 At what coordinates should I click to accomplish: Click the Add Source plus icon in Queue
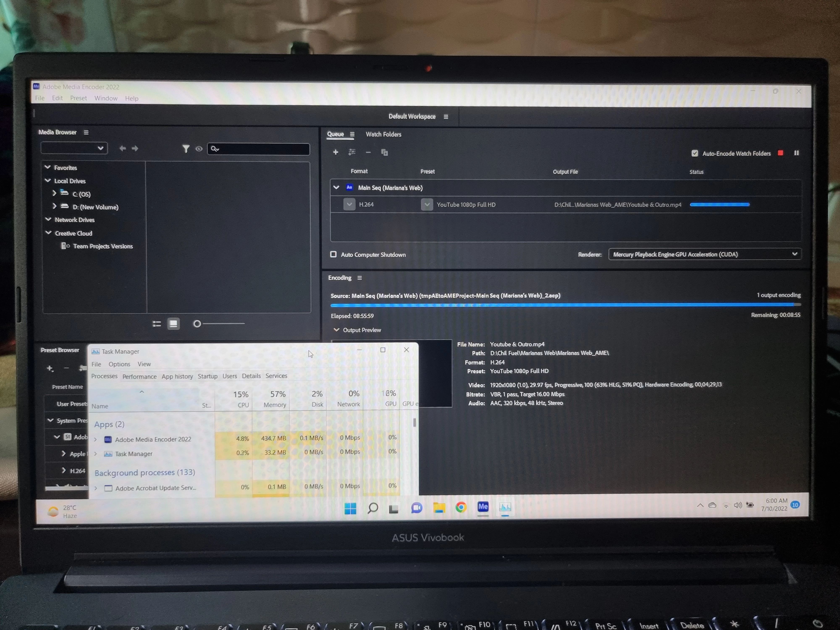(x=336, y=152)
